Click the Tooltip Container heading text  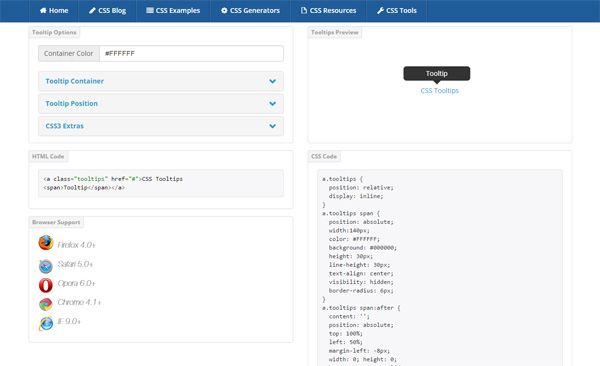(75, 81)
